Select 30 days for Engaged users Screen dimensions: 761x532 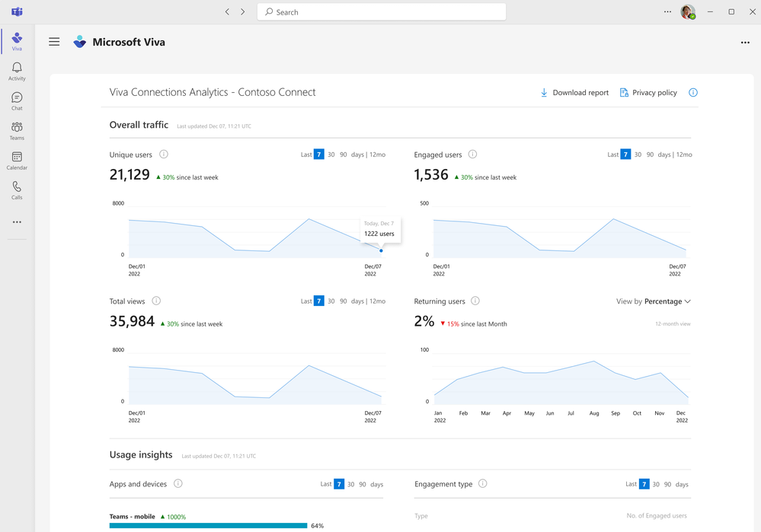tap(638, 155)
